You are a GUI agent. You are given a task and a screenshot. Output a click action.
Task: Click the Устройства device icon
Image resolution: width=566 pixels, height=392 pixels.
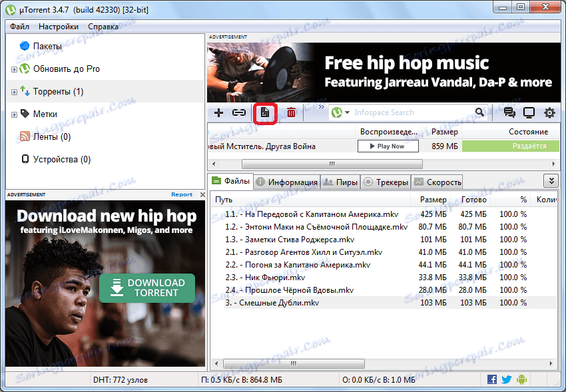pos(25,159)
